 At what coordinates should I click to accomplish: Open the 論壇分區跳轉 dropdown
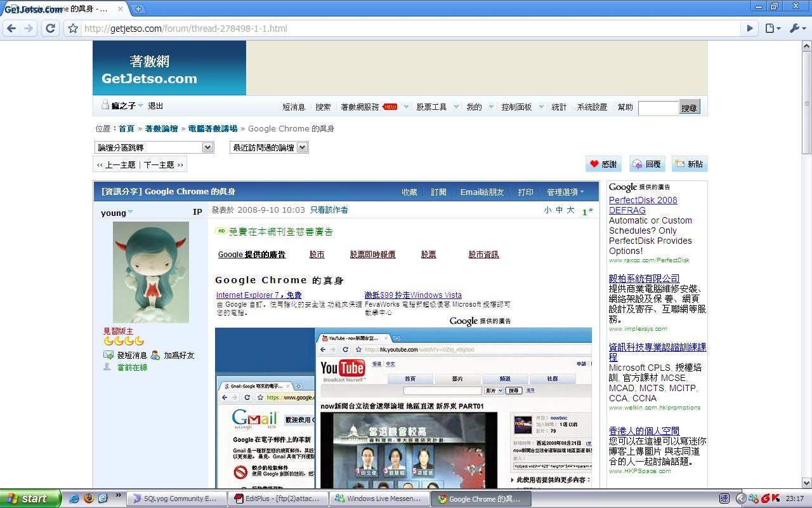pyautogui.click(x=154, y=147)
